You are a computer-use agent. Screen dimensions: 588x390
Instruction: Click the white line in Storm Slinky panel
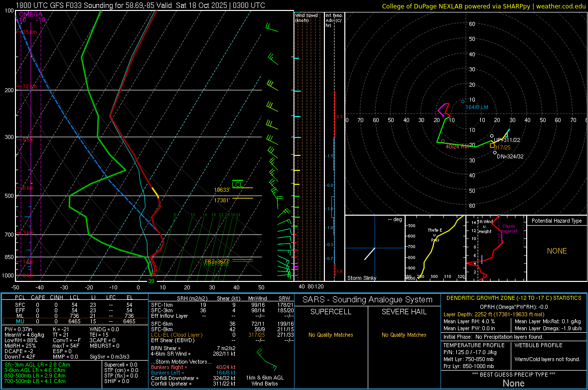[x=370, y=254]
